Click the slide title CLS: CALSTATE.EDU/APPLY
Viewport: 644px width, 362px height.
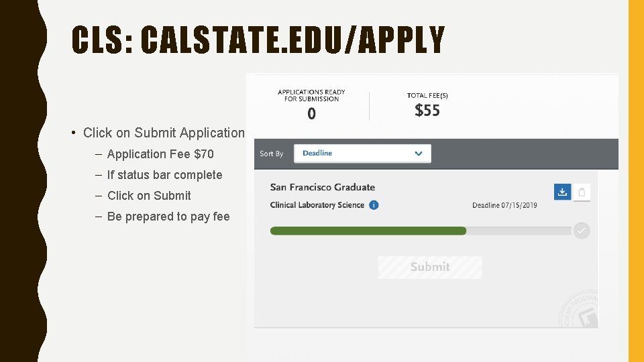(x=258, y=40)
